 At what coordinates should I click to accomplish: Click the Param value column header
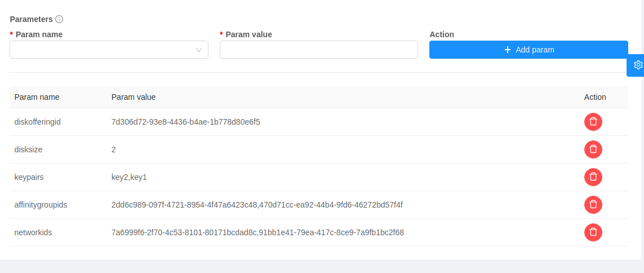point(134,97)
